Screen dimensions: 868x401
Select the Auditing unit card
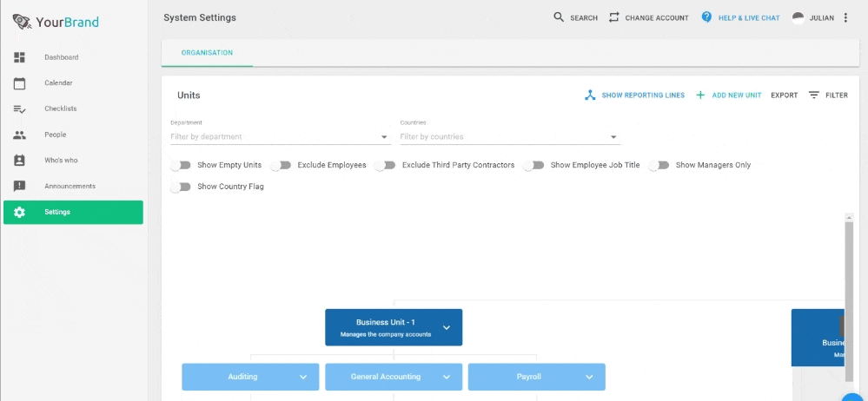coord(250,378)
